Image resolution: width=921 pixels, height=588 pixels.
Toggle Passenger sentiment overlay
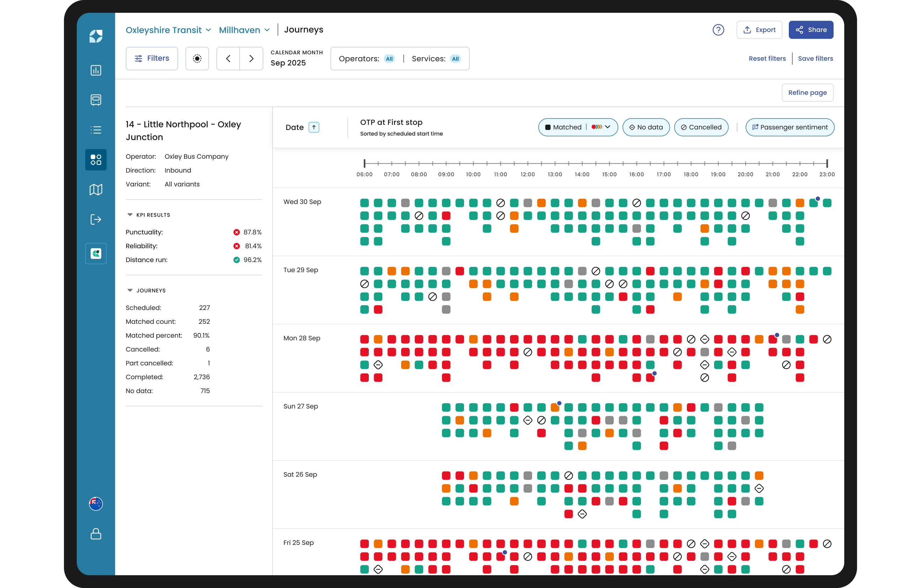pyautogui.click(x=790, y=127)
